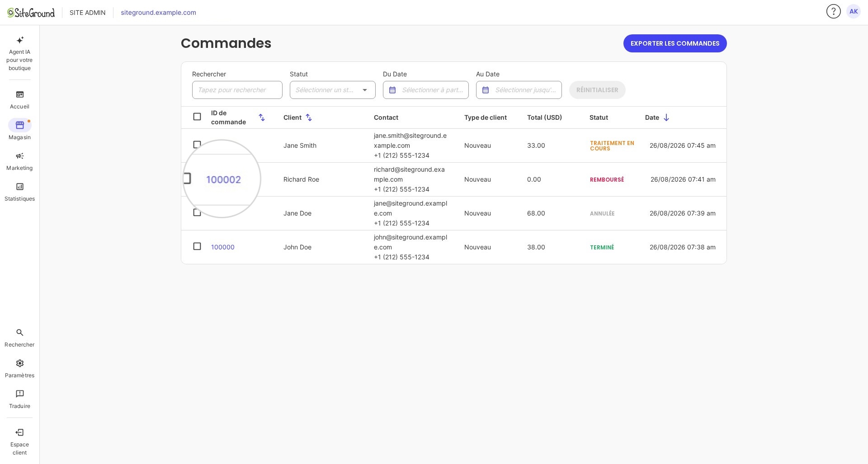Click richard@siteground.example.com contact
Screen dimensions: 868x464
[x=409, y=174]
